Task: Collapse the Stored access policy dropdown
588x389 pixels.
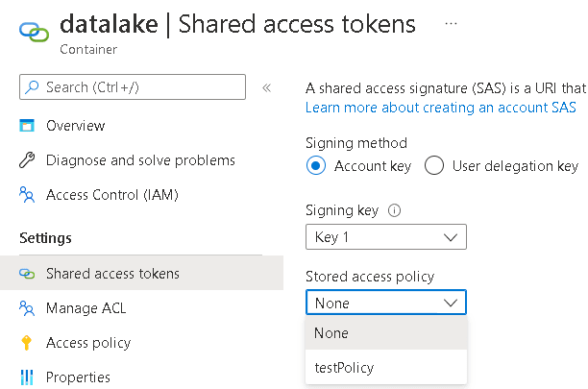Action: [386, 302]
